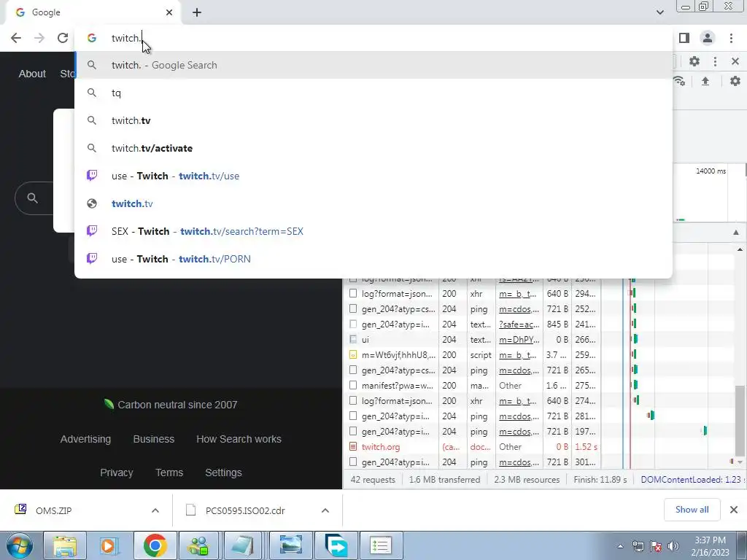Choose the 'tq' search suggestion

(x=373, y=93)
